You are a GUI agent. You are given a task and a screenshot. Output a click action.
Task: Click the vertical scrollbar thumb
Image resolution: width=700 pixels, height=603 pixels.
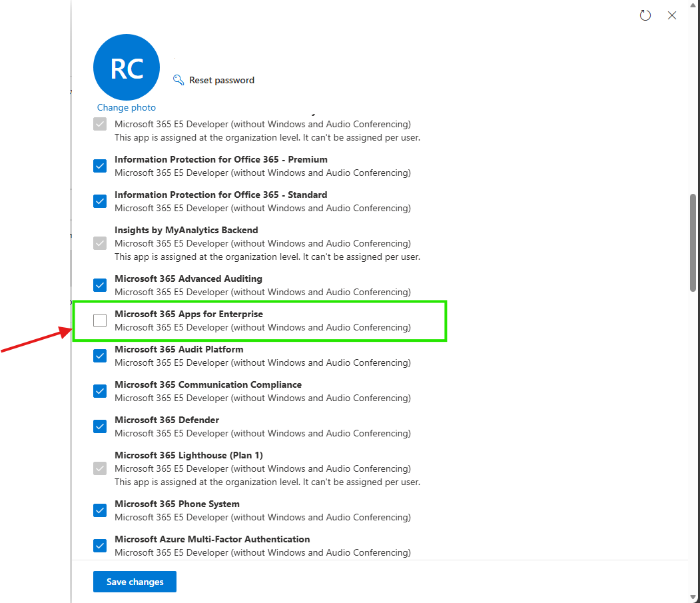tap(693, 243)
